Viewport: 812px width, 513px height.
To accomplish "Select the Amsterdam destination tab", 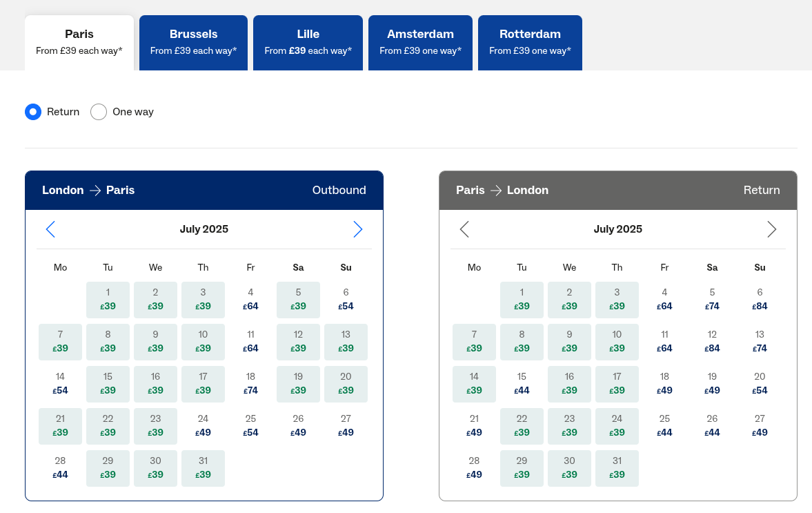I will pyautogui.click(x=420, y=42).
